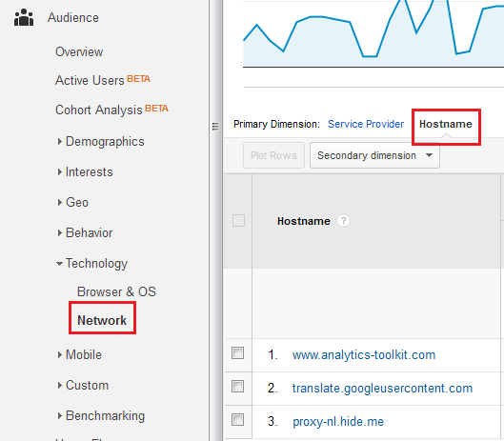Click the sidebar collapse handle icon
504x441 pixels.
[215, 127]
